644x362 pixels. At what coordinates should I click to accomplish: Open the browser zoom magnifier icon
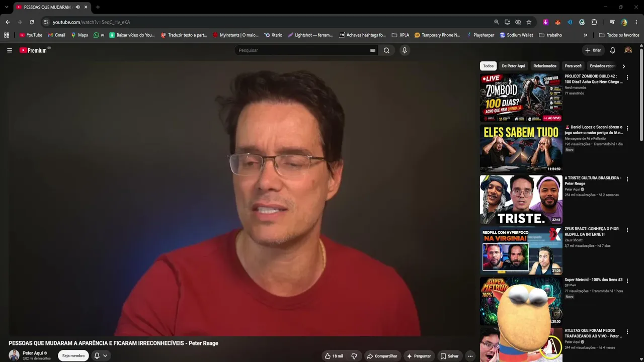pyautogui.click(x=497, y=22)
